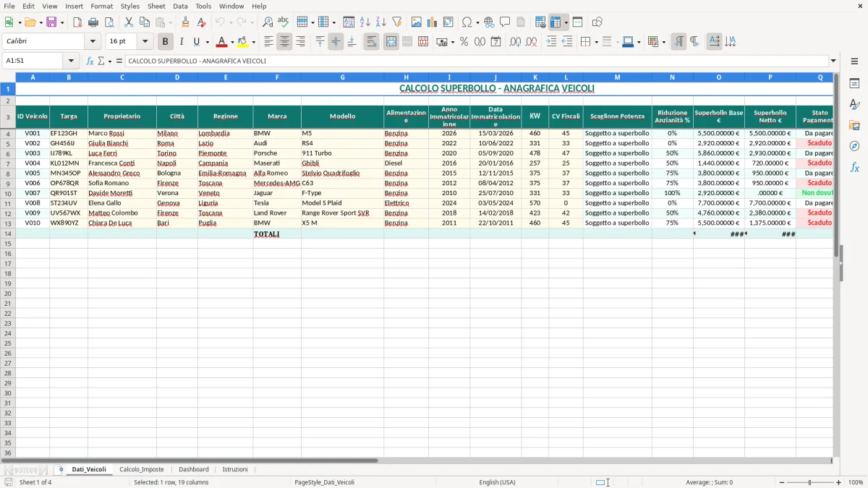Insert a chart
Viewport: 868px width, 488px height.
click(x=433, y=22)
